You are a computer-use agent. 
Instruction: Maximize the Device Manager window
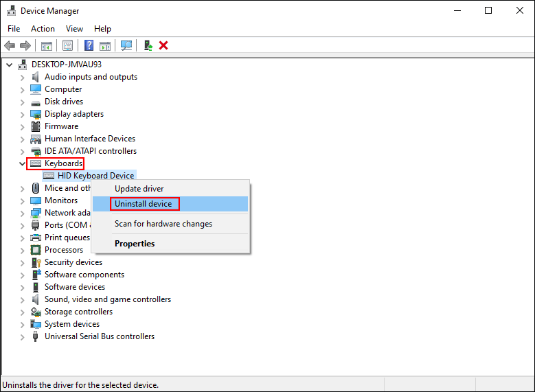[x=488, y=10]
